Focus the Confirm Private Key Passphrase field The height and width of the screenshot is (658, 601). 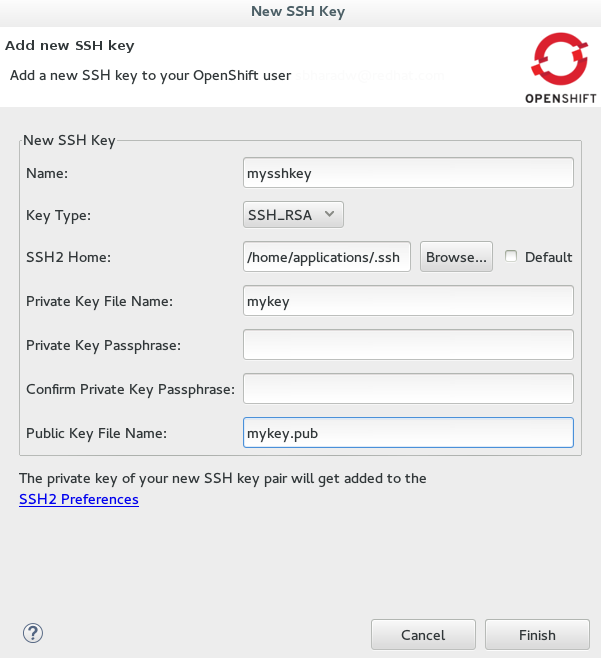tap(408, 388)
